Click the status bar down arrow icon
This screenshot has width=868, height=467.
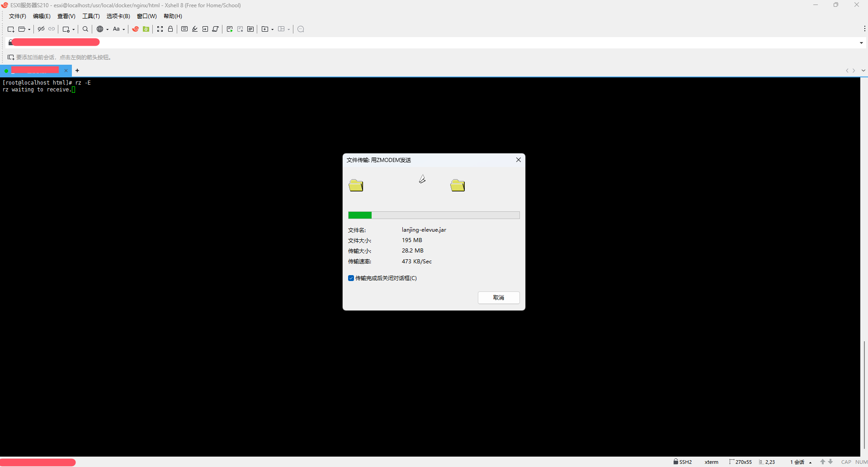coord(830,462)
